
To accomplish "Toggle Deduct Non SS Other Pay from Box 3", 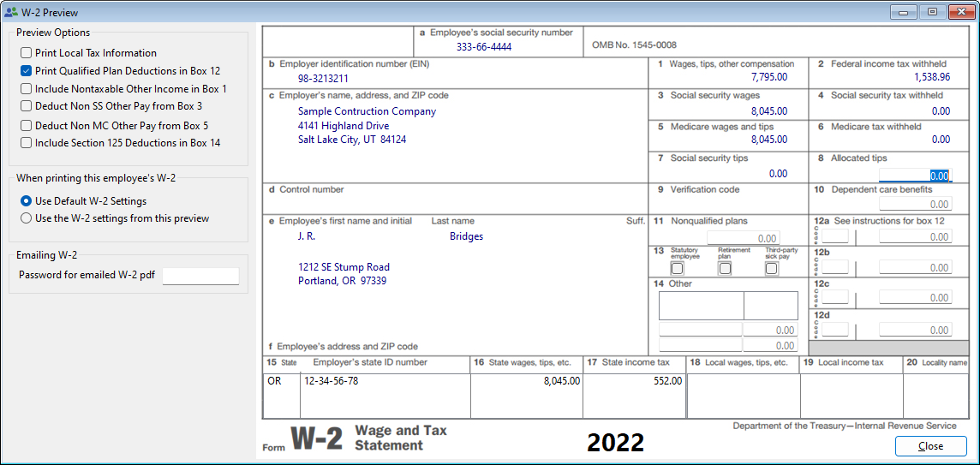I will (x=27, y=106).
